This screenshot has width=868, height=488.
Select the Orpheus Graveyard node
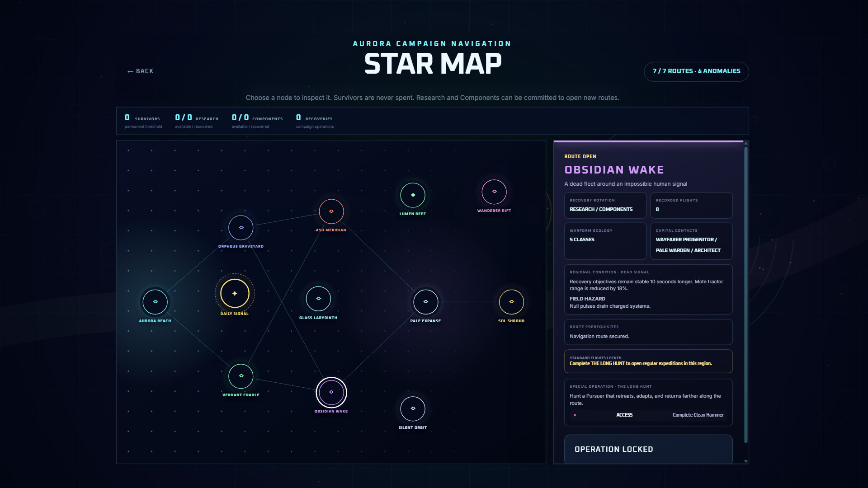[241, 228]
